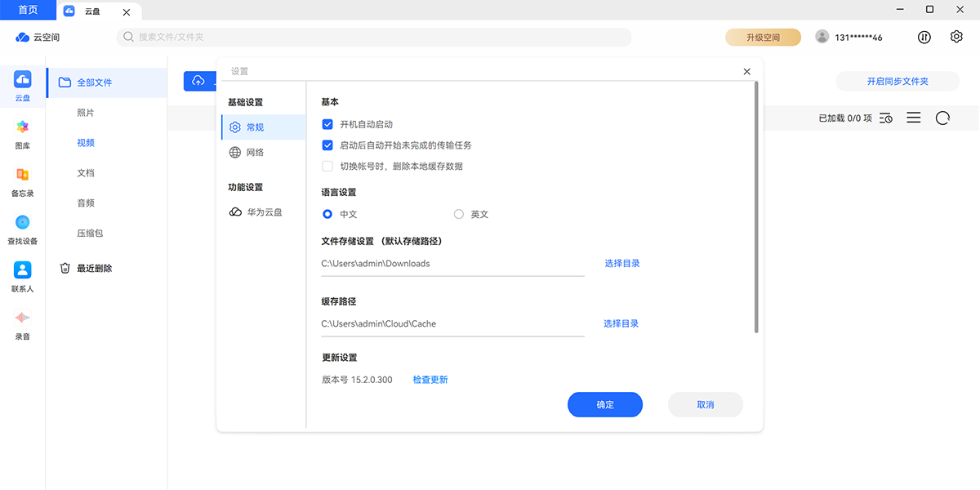Click 检查更新 link
980x490 pixels.
click(430, 380)
